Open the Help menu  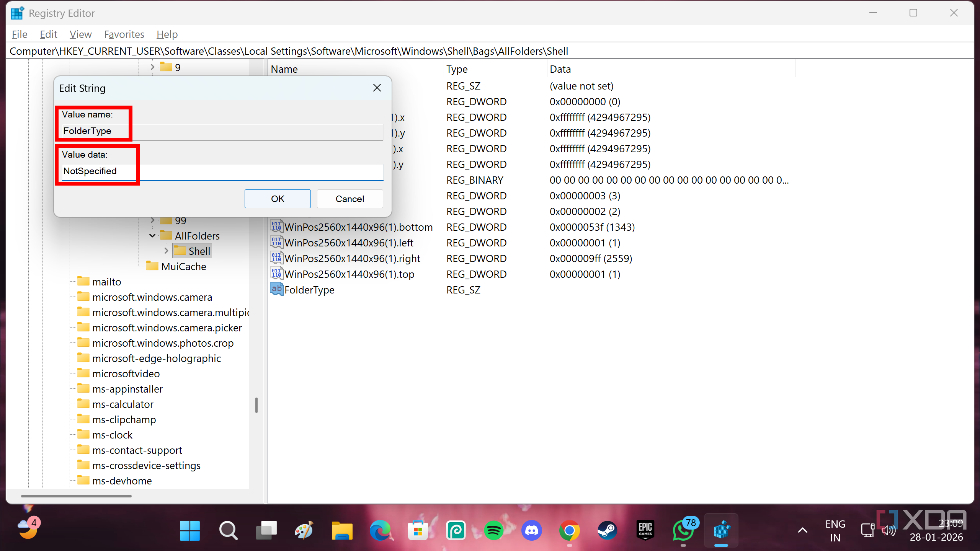point(167,34)
